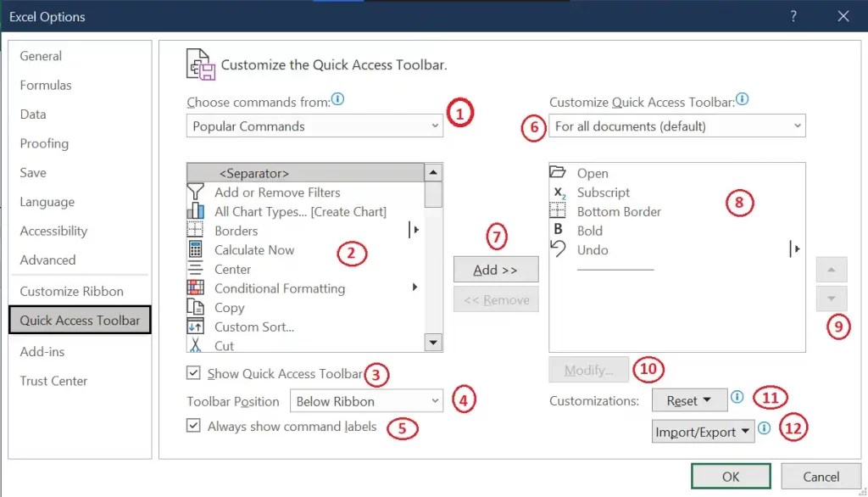Move selected command down with down arrow button
Viewport: 868px width, 497px height.
tap(832, 299)
